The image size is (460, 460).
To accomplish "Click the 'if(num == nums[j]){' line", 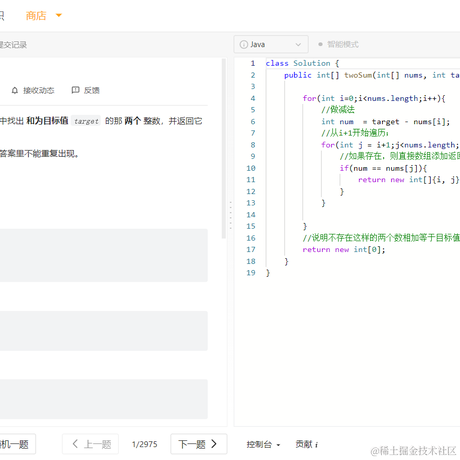I will point(383,168).
